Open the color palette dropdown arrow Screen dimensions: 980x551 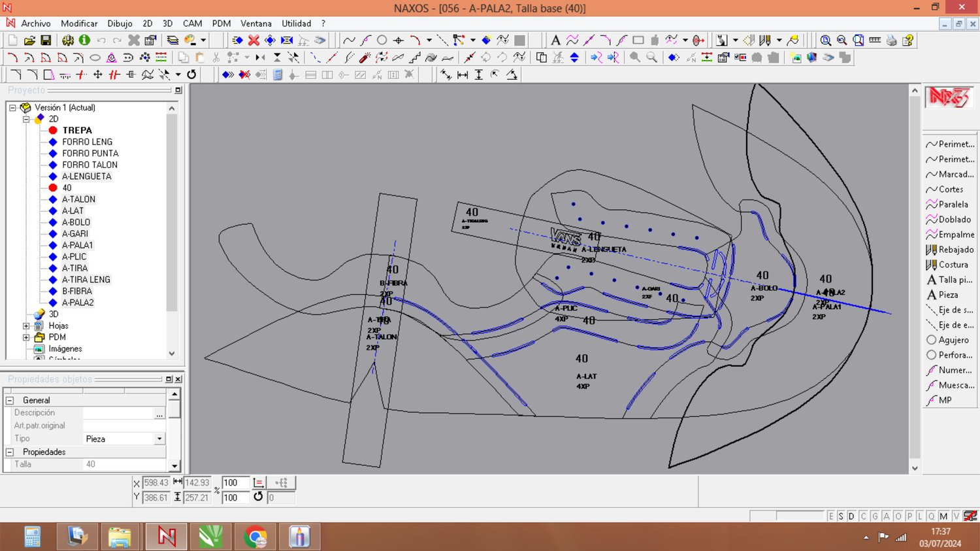[203, 41]
